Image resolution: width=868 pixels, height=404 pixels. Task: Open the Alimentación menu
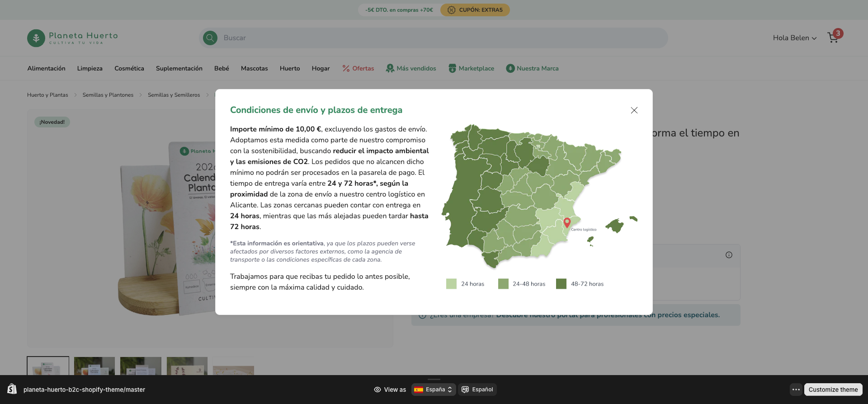[x=46, y=68]
